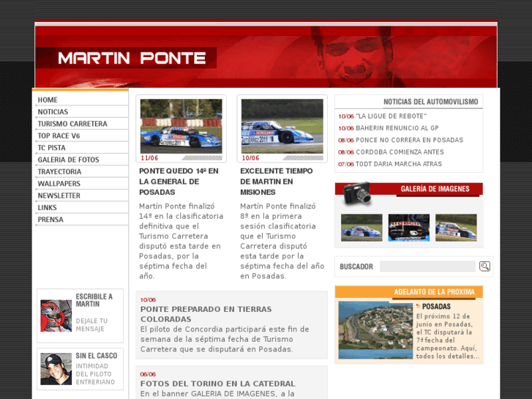Open the TC PISTA page
The height and width of the screenshot is (399, 532).
(51, 148)
